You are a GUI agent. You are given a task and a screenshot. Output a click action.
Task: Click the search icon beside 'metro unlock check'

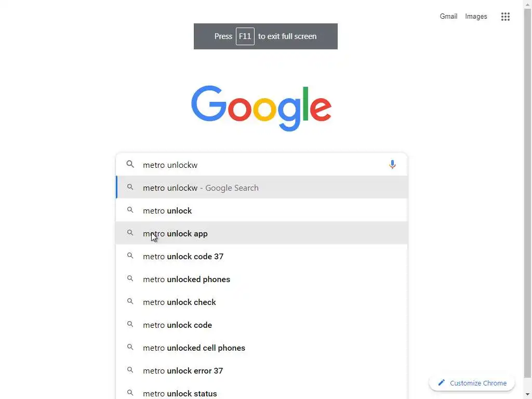[130, 302]
